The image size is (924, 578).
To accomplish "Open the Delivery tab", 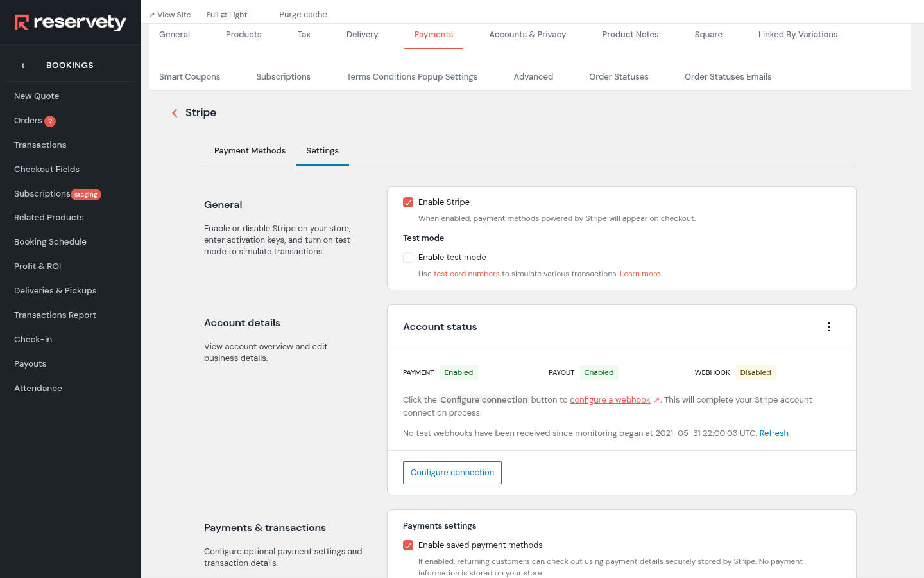I will point(363,35).
